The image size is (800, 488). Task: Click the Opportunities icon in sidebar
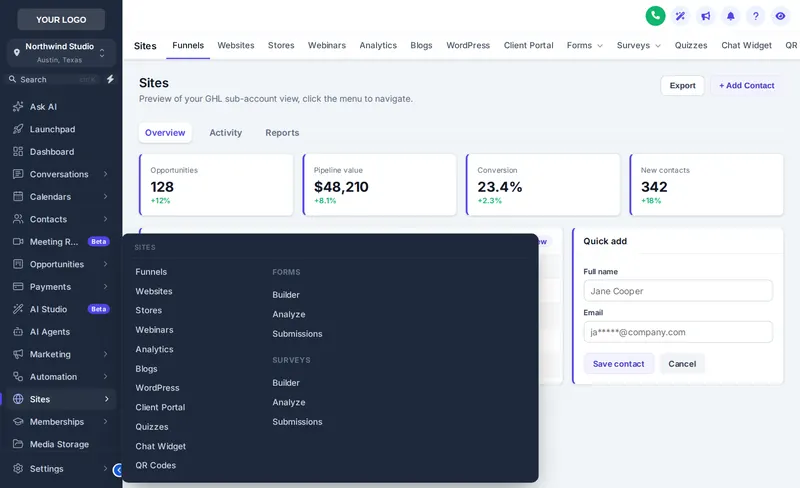[18, 264]
